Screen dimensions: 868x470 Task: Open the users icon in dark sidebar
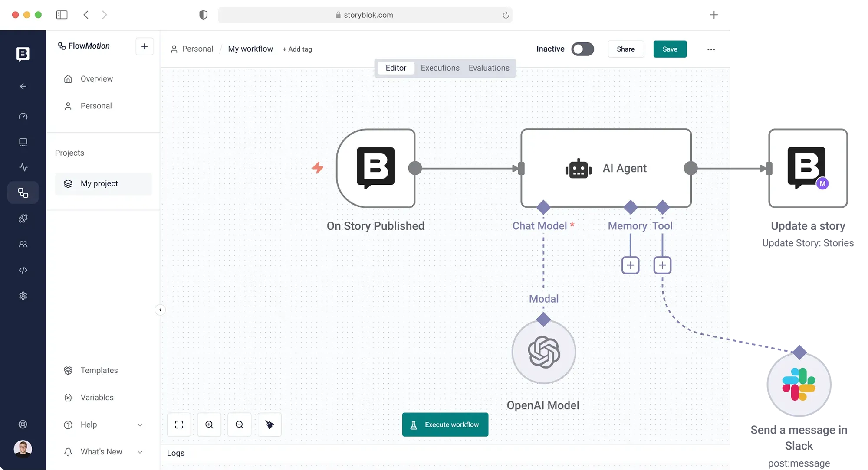(x=23, y=244)
